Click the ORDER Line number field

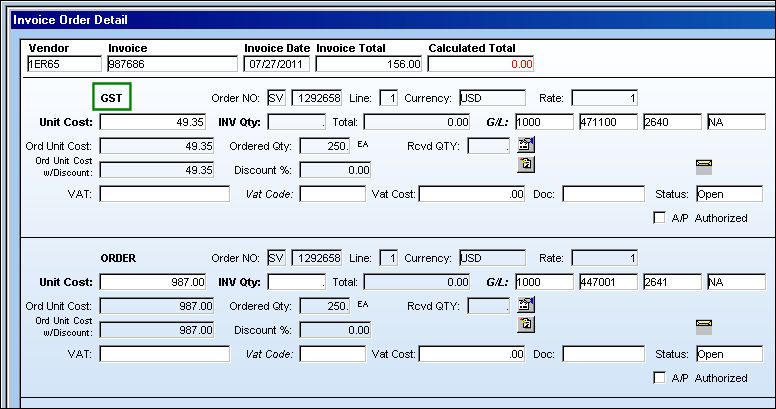click(x=388, y=258)
